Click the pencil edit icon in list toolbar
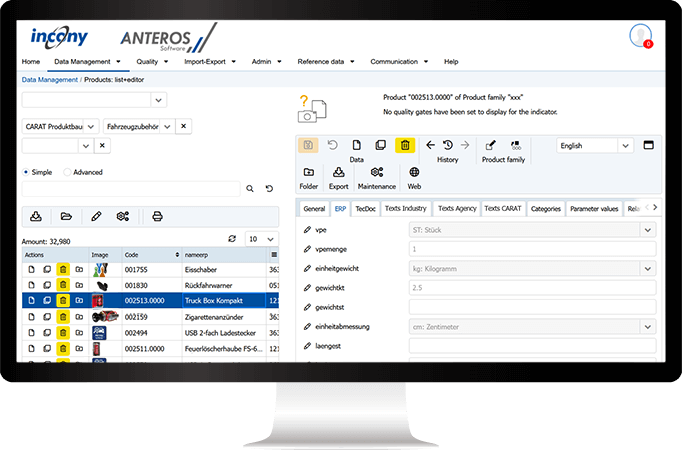682x450 pixels. [x=96, y=216]
